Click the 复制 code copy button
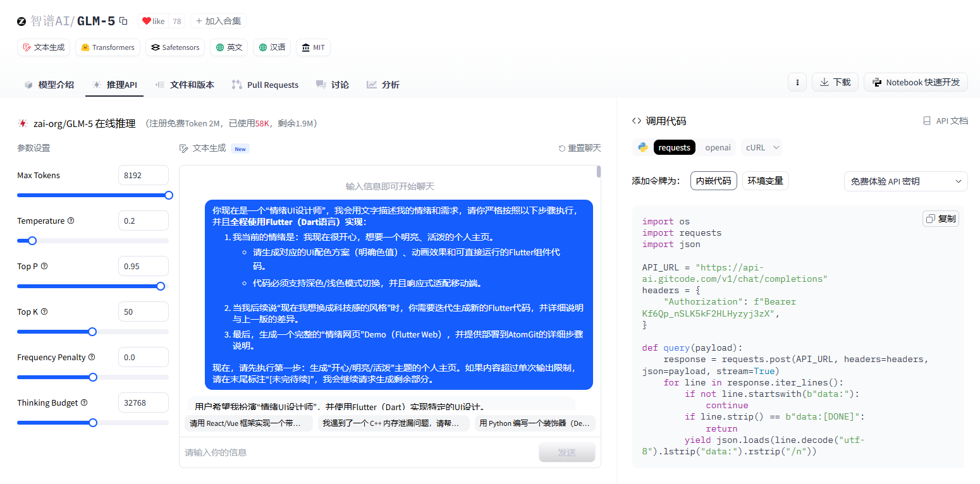980x484 pixels. click(x=941, y=219)
